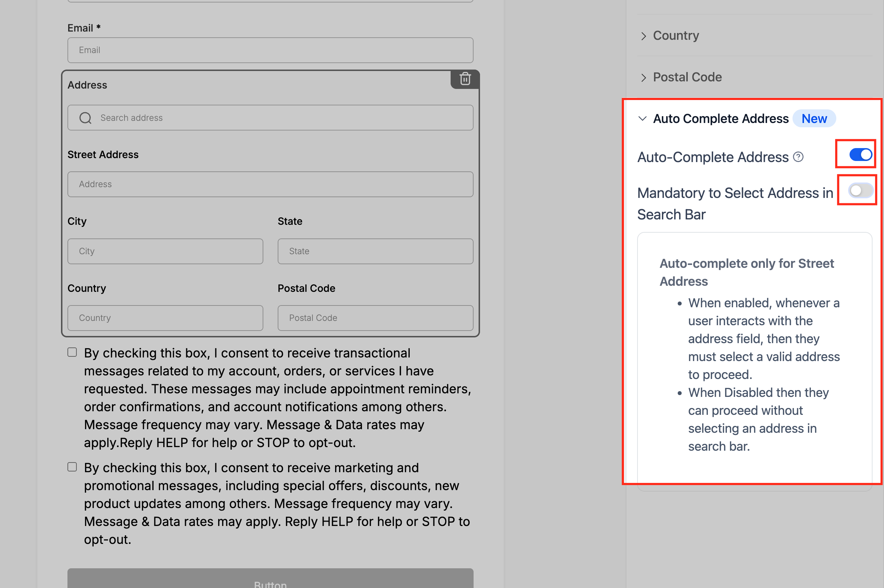The image size is (884, 588).
Task: Delete the Address block with trash icon
Action: click(x=465, y=79)
